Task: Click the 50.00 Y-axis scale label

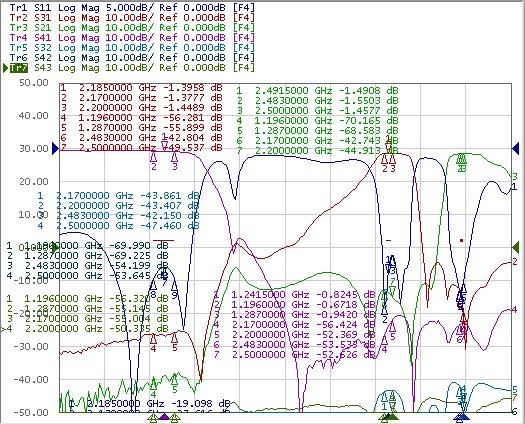Action: point(34,83)
